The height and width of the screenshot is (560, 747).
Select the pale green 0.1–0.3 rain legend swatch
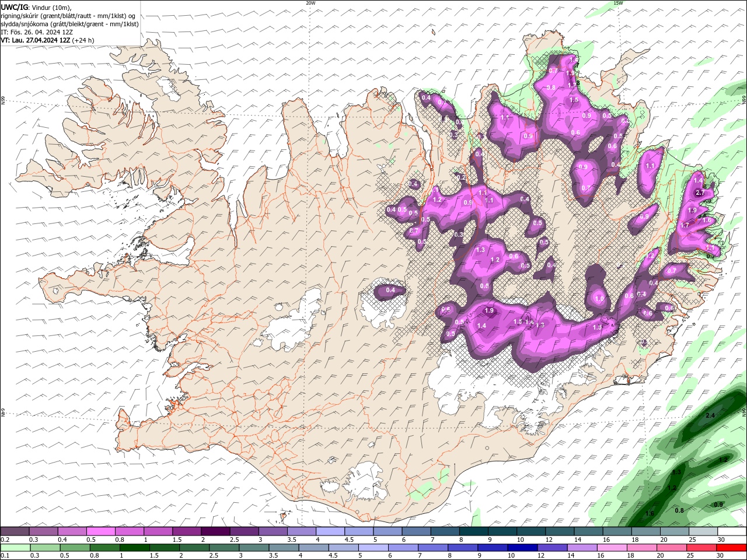pos(15,548)
